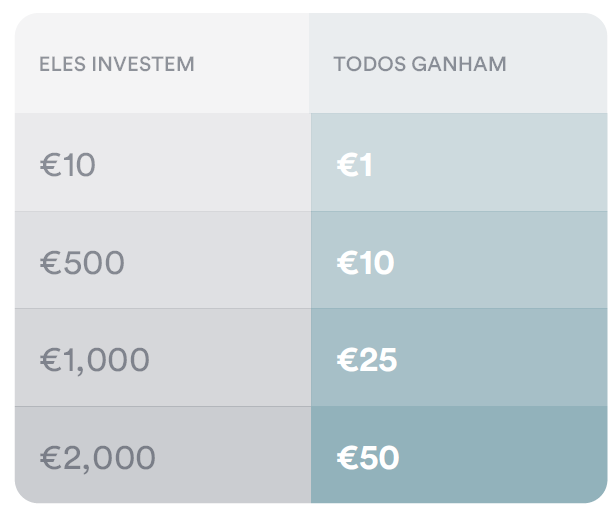Screen dimensions: 616x514
Task: Select the €2,000 investment cell
Action: click(x=98, y=458)
